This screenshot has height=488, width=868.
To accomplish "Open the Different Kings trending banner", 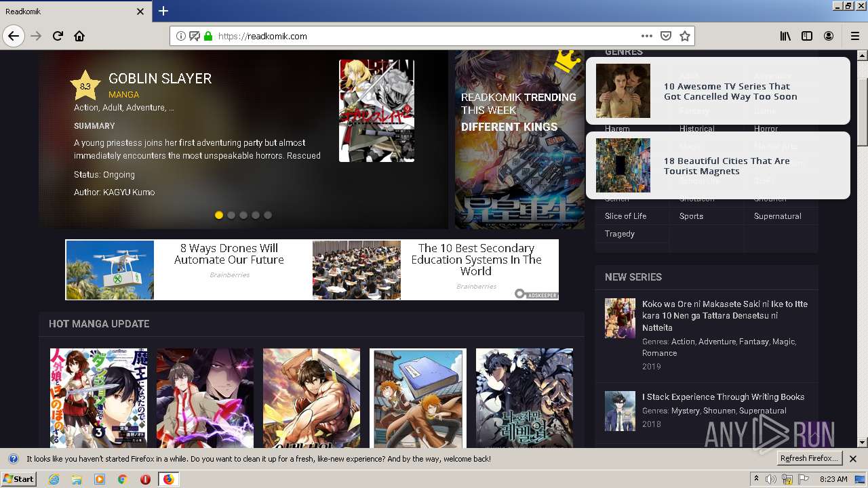I will pos(519,139).
